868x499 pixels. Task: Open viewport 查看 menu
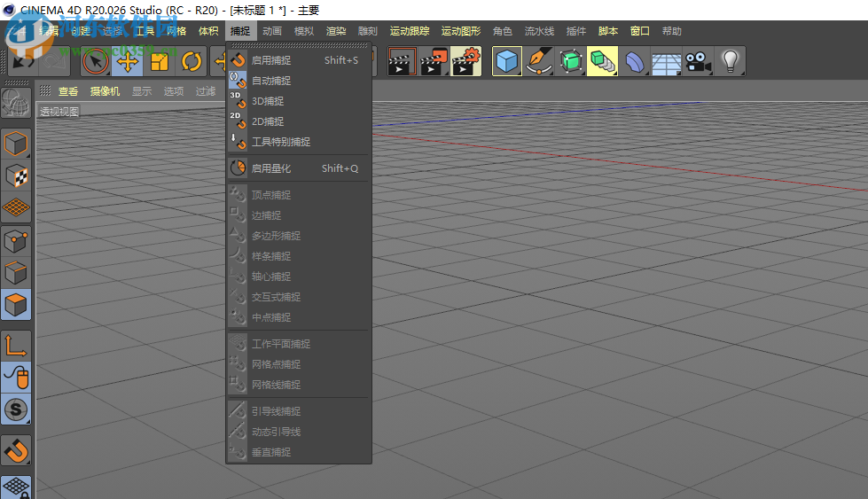pos(68,91)
